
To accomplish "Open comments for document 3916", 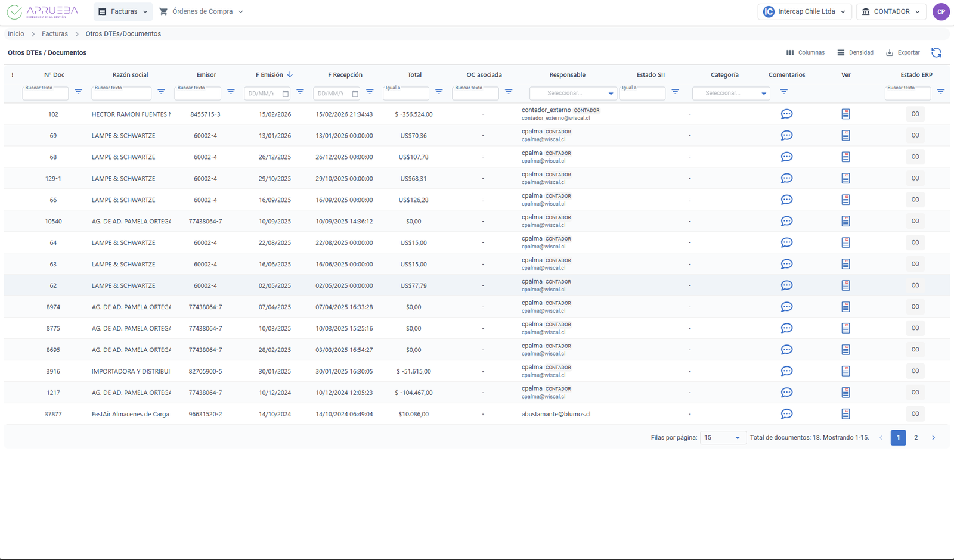I will click(x=786, y=371).
